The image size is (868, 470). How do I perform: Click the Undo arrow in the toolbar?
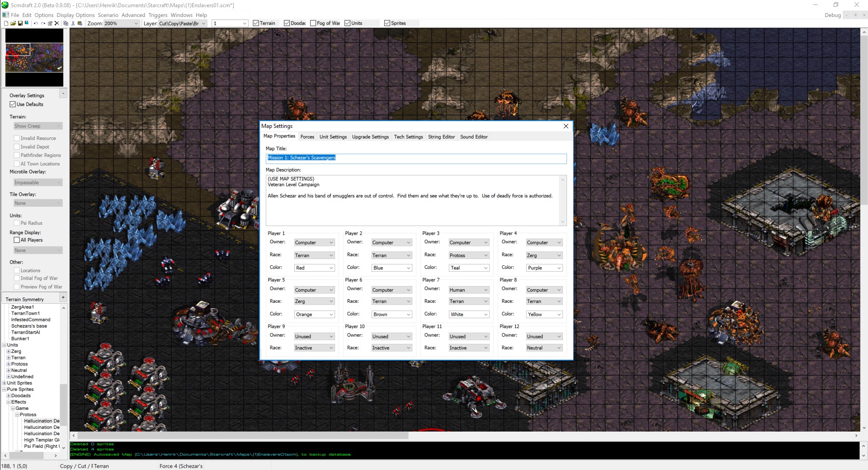point(36,23)
